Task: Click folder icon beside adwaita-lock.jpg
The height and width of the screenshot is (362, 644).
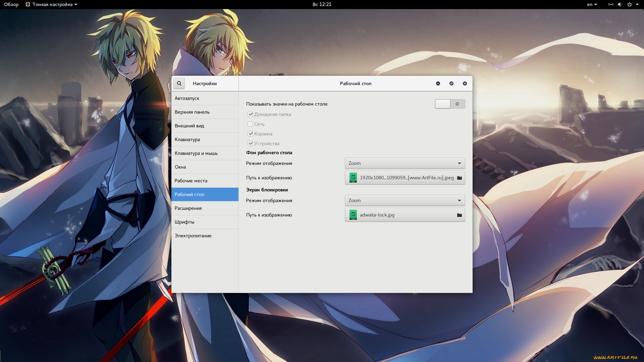Action: (459, 215)
